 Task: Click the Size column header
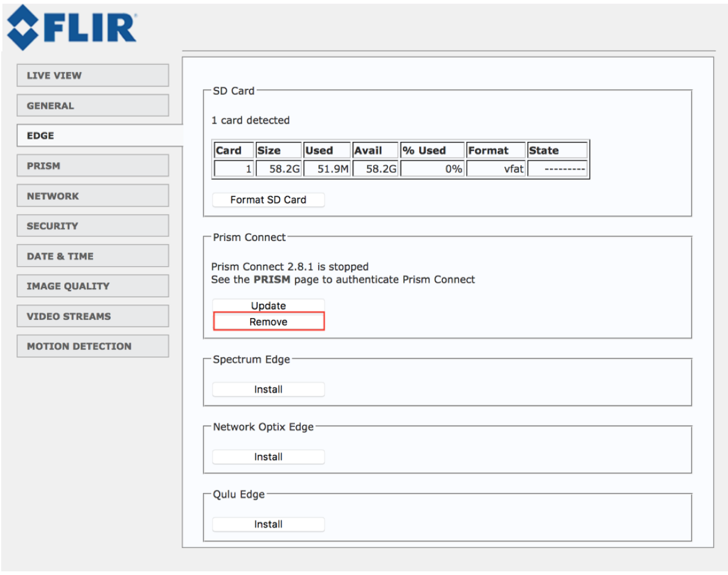[278, 150]
